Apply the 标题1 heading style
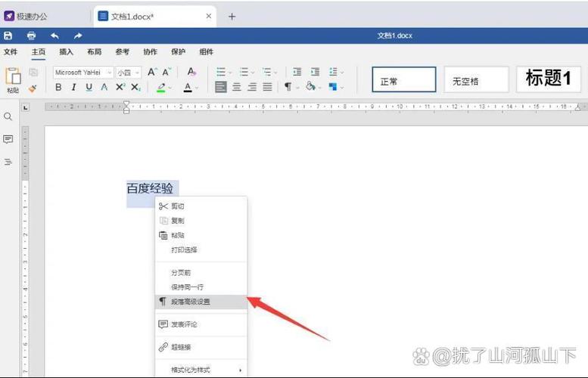Screen dimensions: 588x378 548,79
